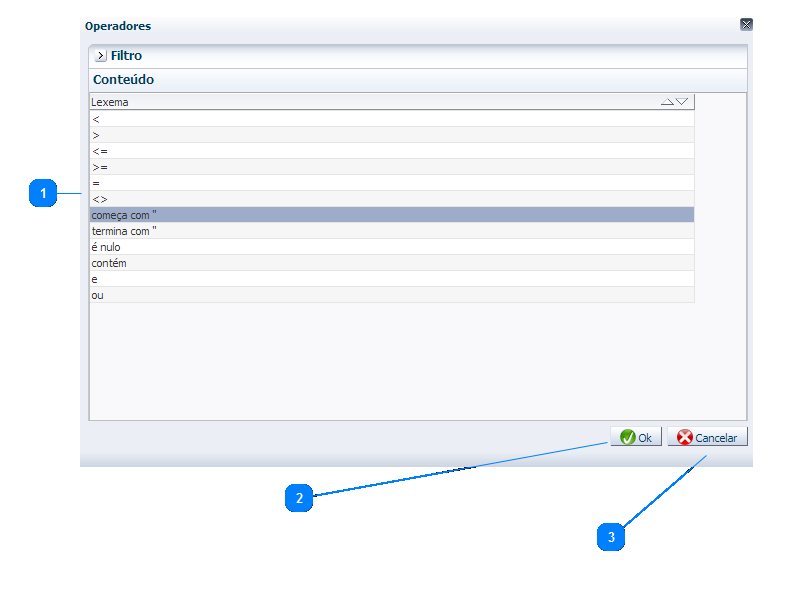Image resolution: width=785 pixels, height=590 pixels.
Task: Sort Lexema column descending with down triangle
Action: coord(682,102)
